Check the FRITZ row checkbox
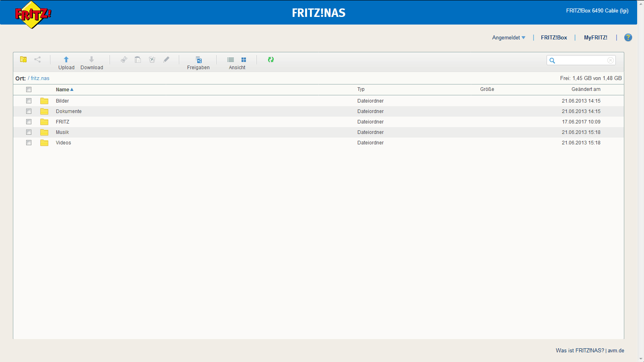This screenshot has width=644, height=362. click(29, 122)
